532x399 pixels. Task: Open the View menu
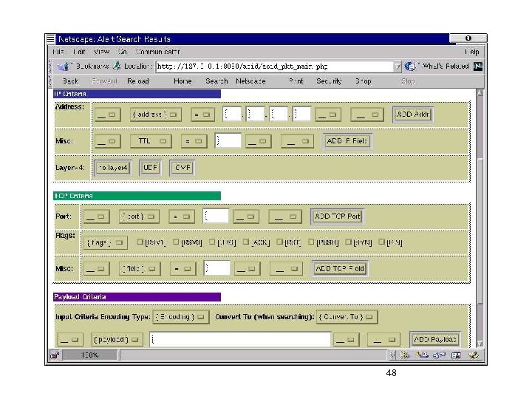(101, 52)
